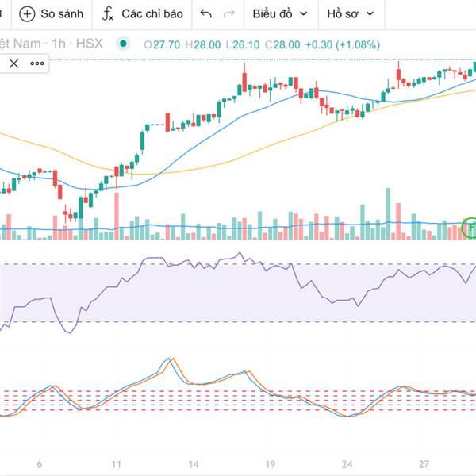Click date label 14 on time axis

(194, 464)
